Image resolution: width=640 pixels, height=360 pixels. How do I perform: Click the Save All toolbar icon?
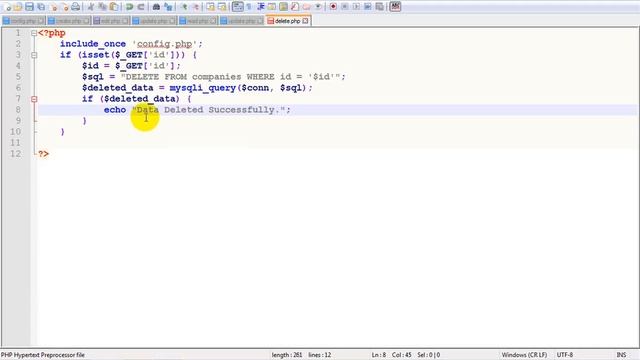click(41, 7)
